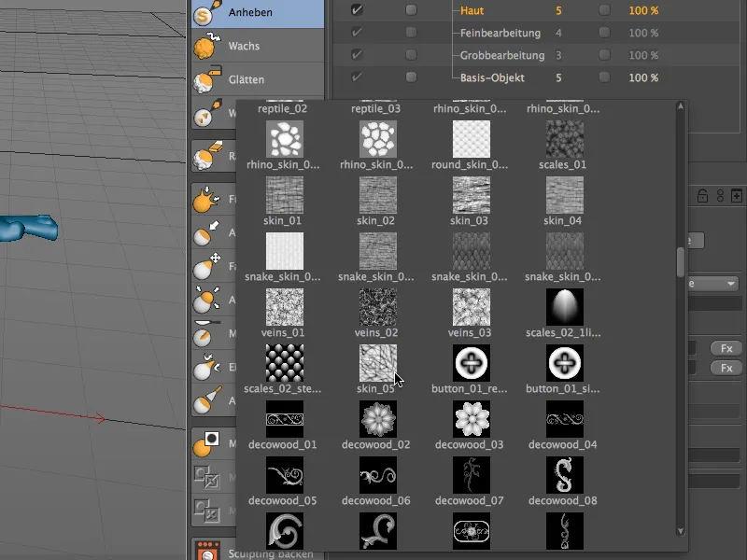This screenshot has height=560, width=747.
Task: Select the Basis-Objekt sculpt layer
Action: [x=492, y=77]
